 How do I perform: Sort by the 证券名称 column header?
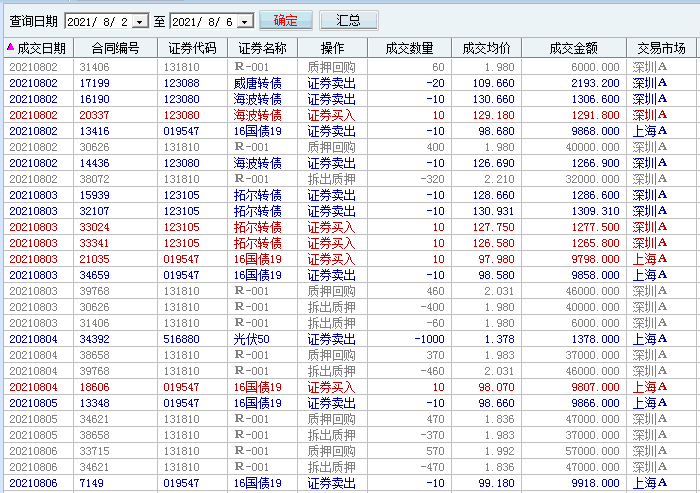[262, 48]
